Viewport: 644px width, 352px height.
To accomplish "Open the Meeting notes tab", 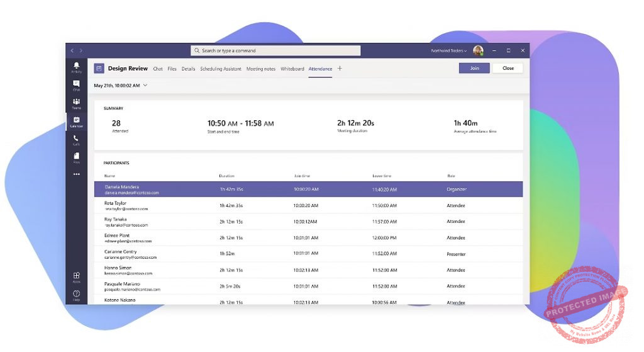I will tap(260, 69).
